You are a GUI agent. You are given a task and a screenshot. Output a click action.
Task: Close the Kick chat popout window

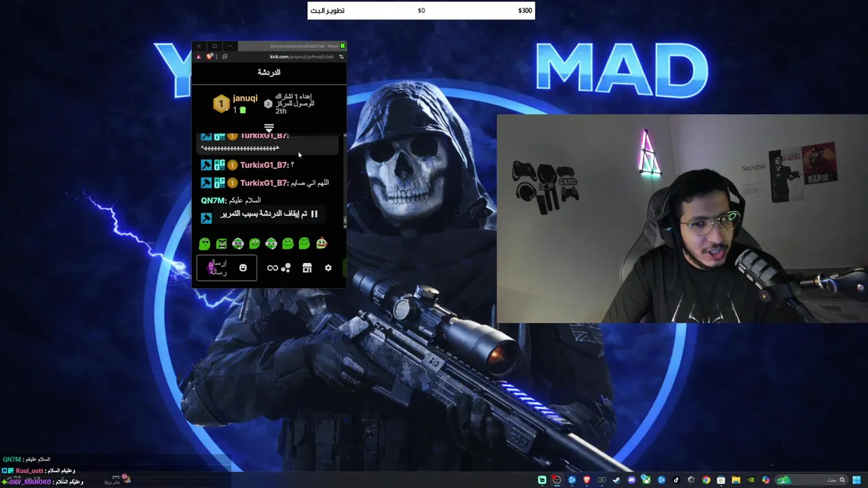click(x=199, y=46)
